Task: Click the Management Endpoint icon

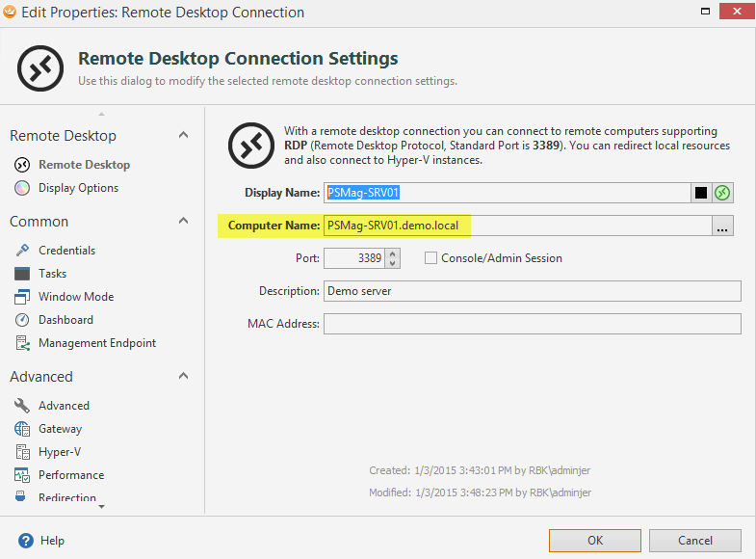Action: click(22, 343)
